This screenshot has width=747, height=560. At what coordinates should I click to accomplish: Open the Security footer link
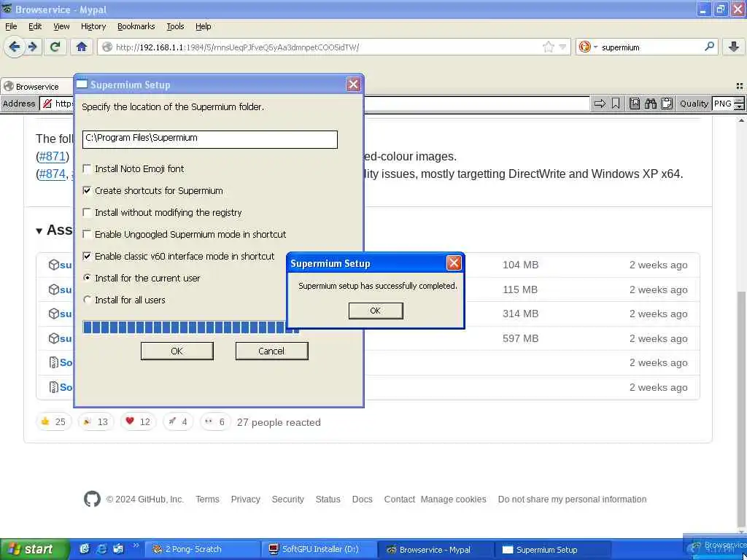click(x=287, y=499)
